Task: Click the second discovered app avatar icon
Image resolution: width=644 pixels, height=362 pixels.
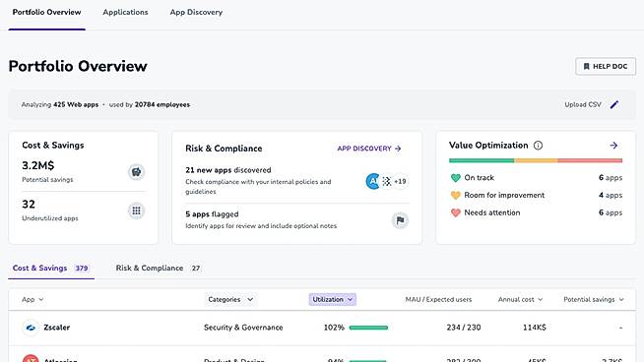Action: [386, 181]
